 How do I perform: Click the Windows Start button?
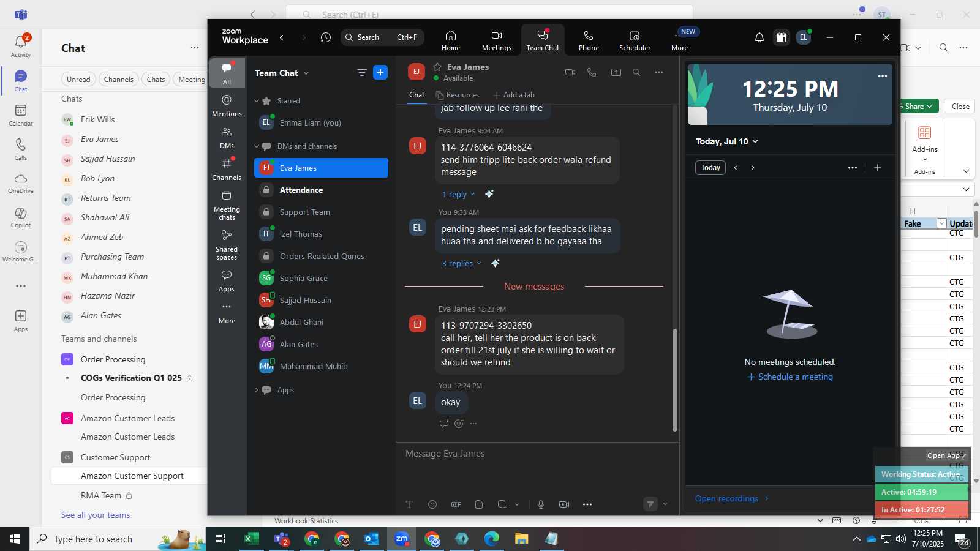15,539
